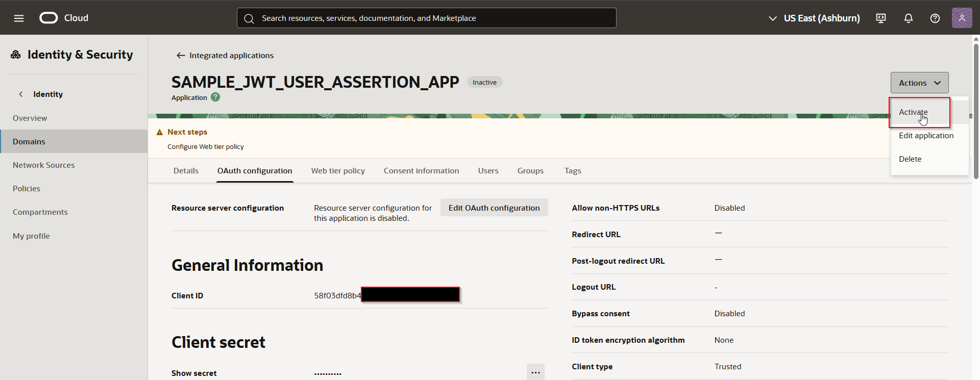
Task: Open the user profile avatar
Action: pos(962,18)
